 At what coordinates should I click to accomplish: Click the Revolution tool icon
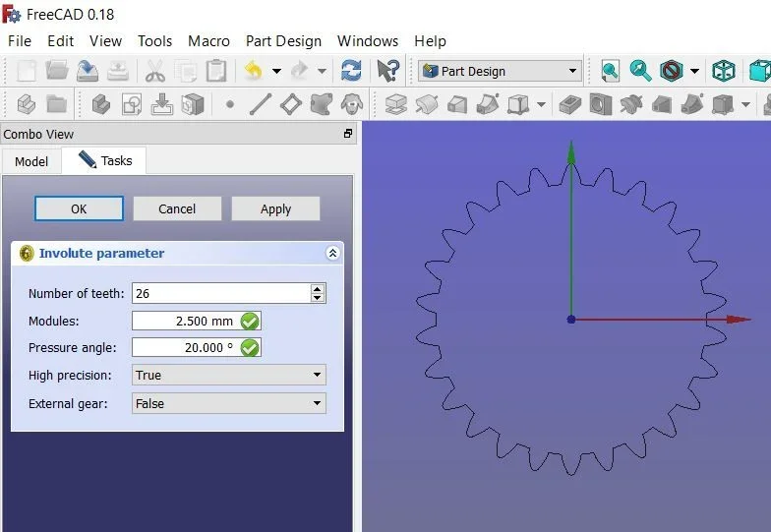tap(427, 104)
